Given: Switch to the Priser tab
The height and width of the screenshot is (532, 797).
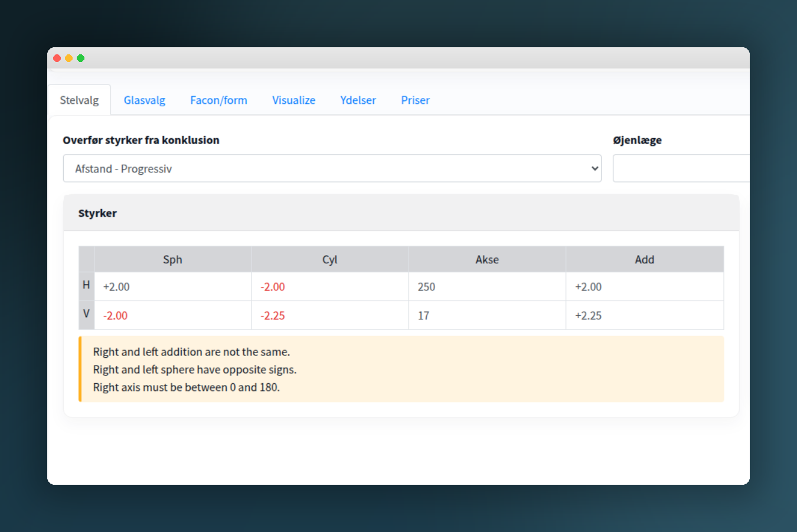Looking at the screenshot, I should pyautogui.click(x=415, y=100).
